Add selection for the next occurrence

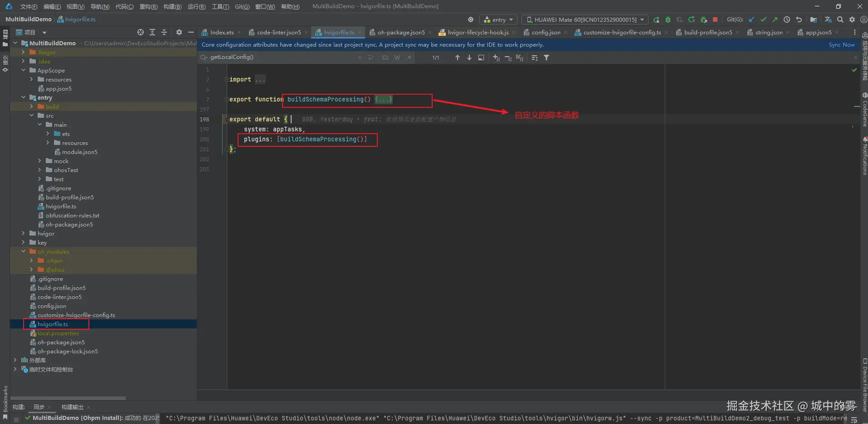click(497, 58)
